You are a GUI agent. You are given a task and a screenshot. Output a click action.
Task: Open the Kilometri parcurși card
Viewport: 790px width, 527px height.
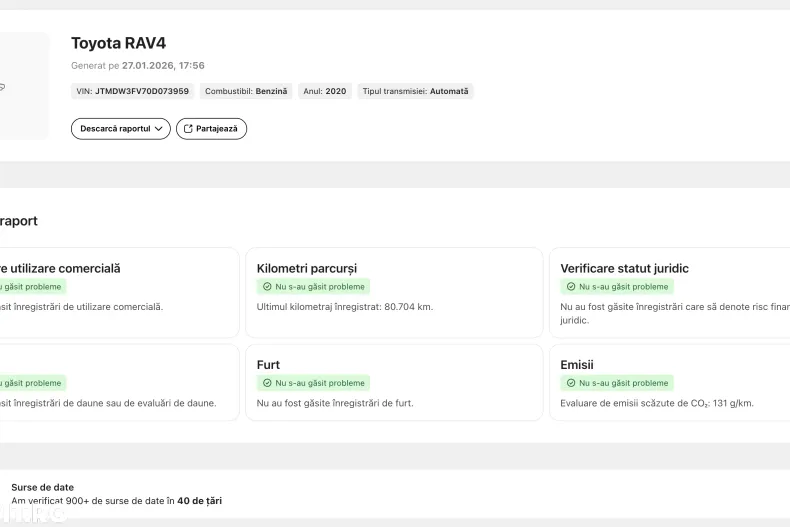(393, 292)
